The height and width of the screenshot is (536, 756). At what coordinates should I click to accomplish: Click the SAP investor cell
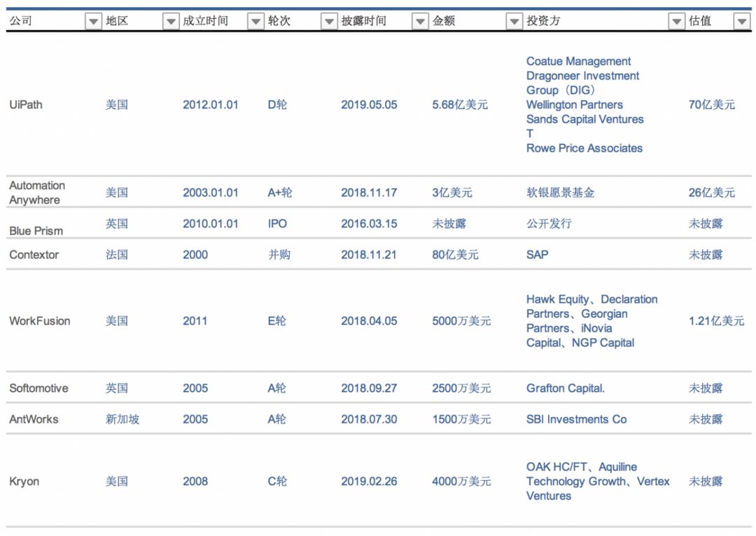[537, 255]
